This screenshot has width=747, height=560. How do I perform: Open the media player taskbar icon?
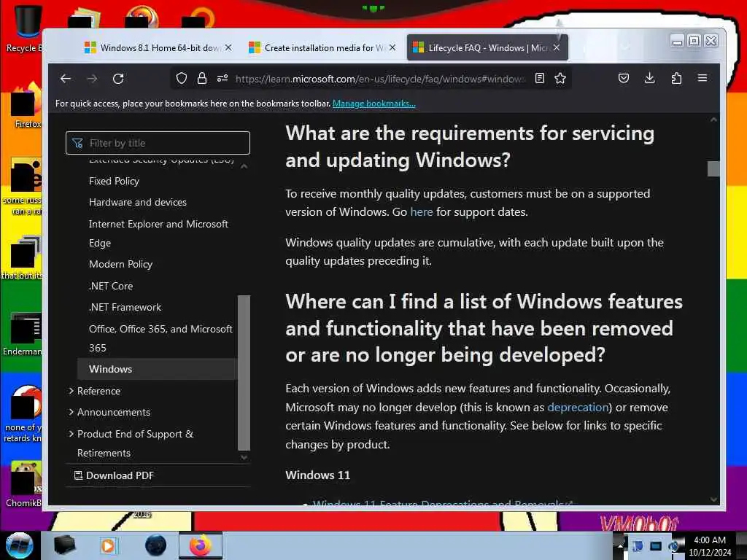click(x=108, y=545)
